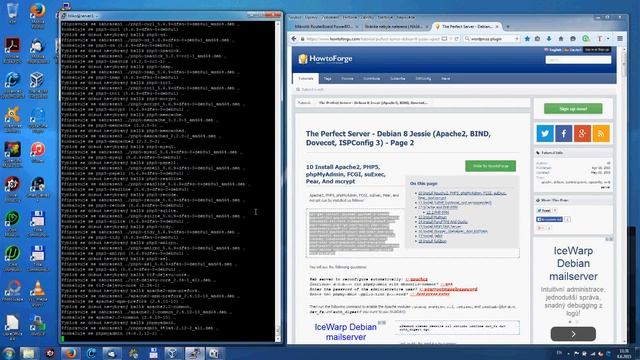640x360 pixels.
Task: Open the orange RSS feed icon
Action: (601, 133)
